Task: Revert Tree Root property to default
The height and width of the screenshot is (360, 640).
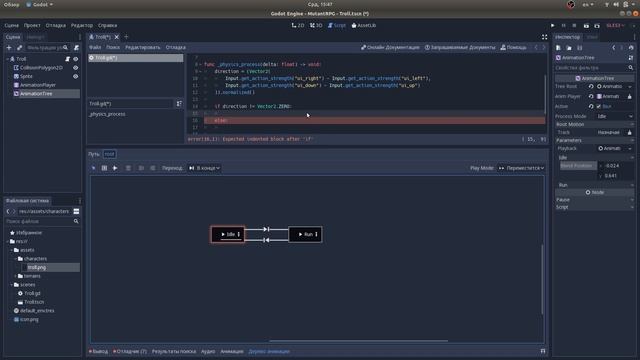Action: click(x=591, y=87)
